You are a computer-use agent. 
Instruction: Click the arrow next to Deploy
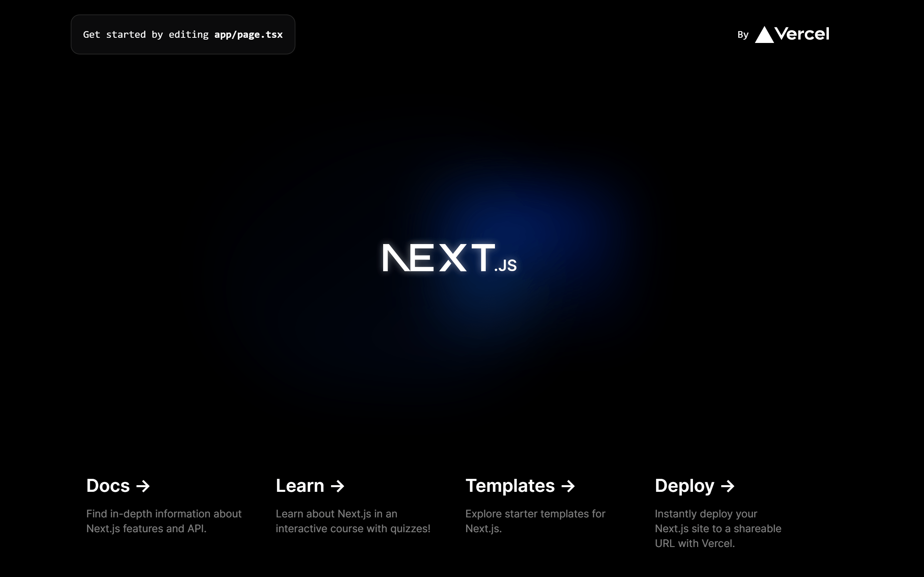click(727, 486)
